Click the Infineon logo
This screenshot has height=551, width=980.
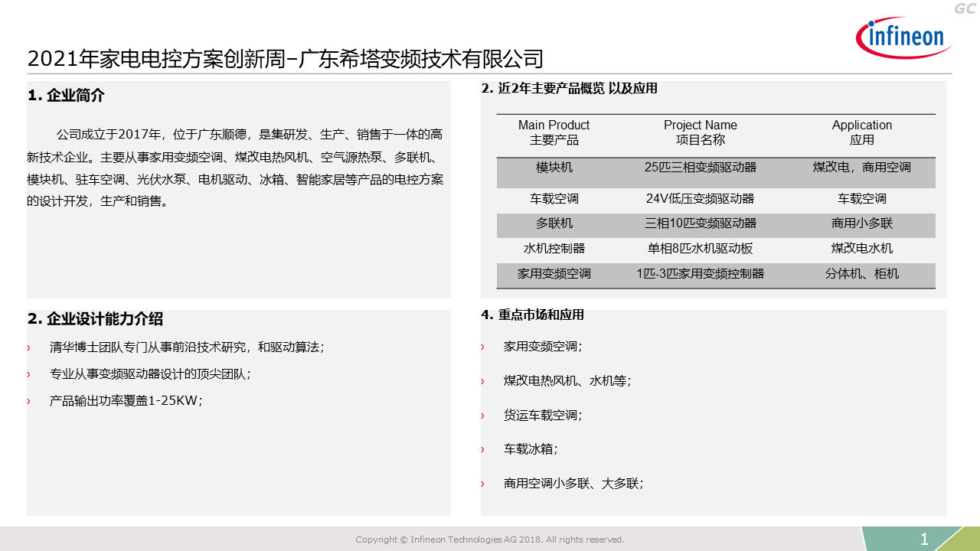click(903, 38)
